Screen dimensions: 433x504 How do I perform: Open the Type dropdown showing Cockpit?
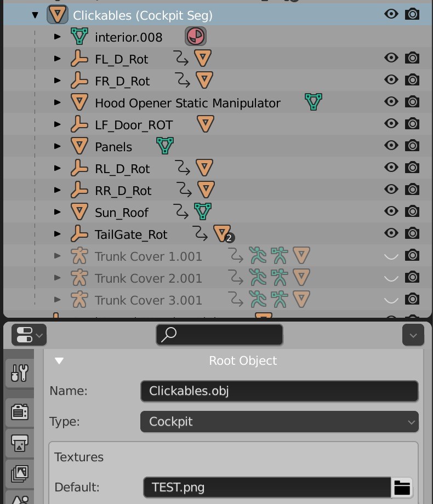(279, 422)
